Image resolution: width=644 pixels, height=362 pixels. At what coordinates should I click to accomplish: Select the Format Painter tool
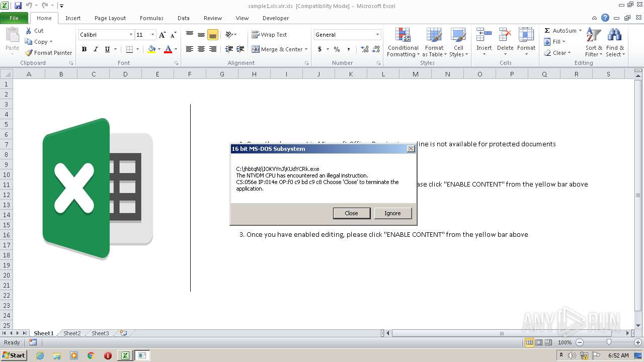pos(49,53)
